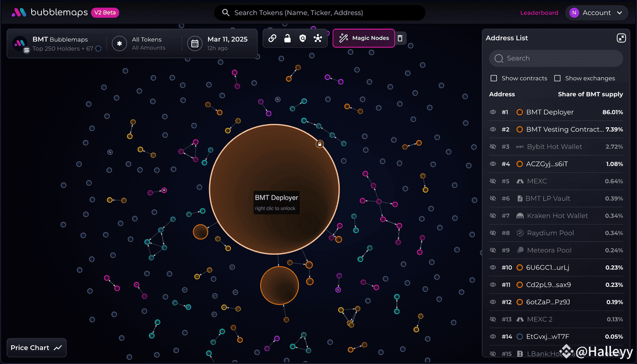Hide BMT Deployer using its eye icon
Screen dimensions: 637x364
pos(493,112)
